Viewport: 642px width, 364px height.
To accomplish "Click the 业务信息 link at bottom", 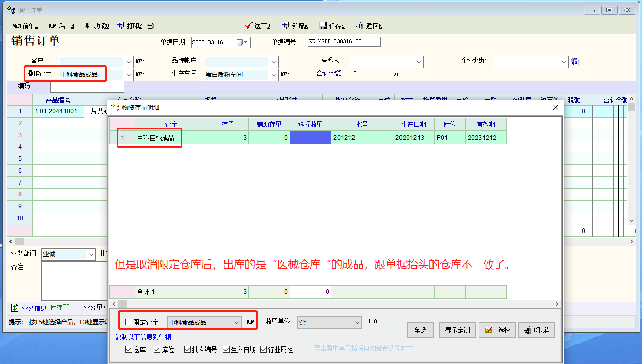I will point(34,308).
